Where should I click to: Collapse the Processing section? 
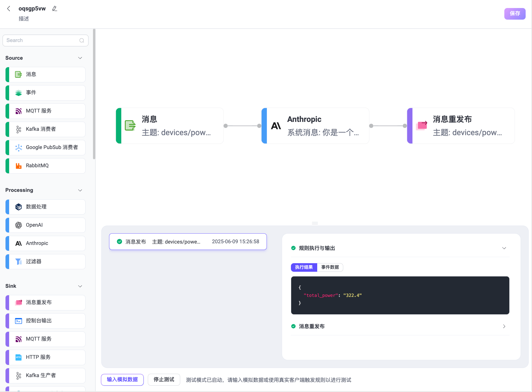(80, 190)
